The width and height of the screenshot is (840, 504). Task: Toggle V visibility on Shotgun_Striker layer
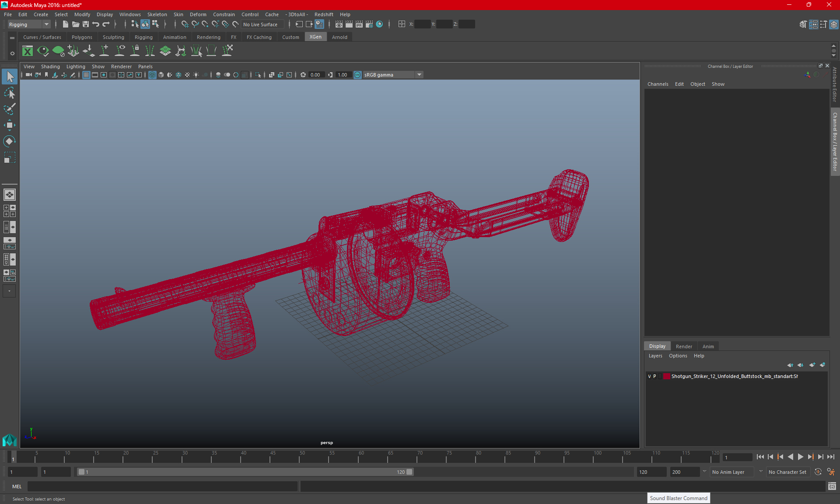(x=649, y=376)
